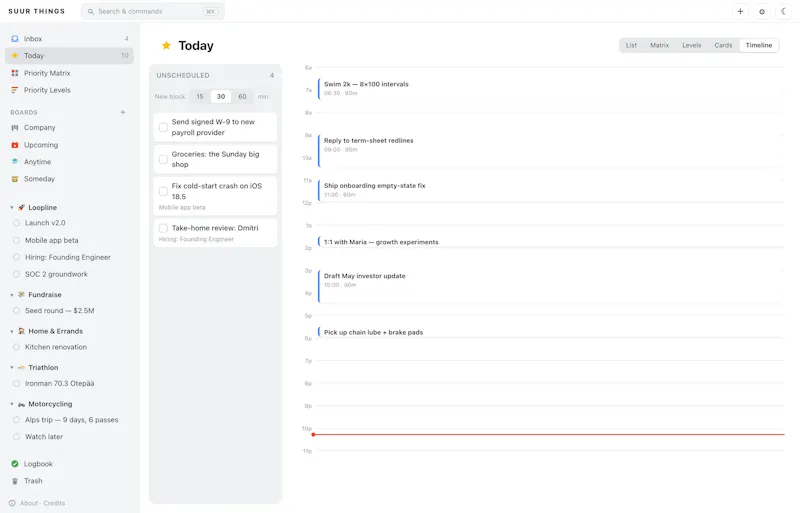Click the Loopline rocket icon
The width and height of the screenshot is (800, 513).
(x=21, y=207)
